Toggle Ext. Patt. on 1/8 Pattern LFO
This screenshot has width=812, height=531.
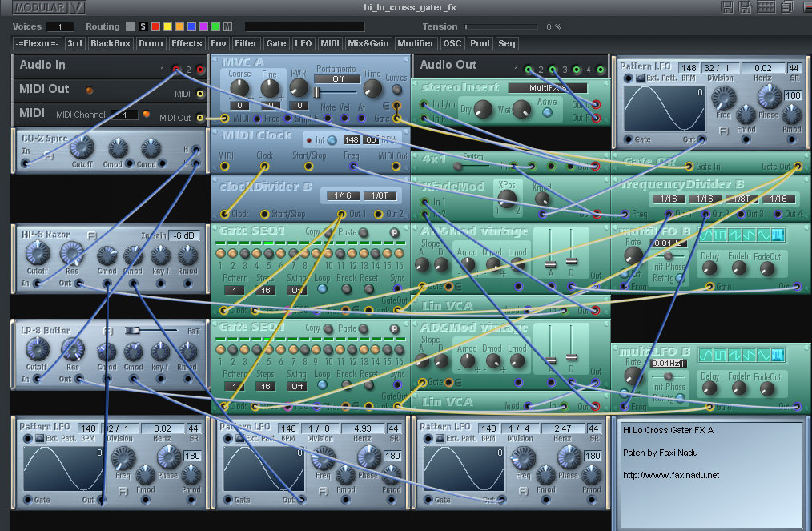pos(239,439)
